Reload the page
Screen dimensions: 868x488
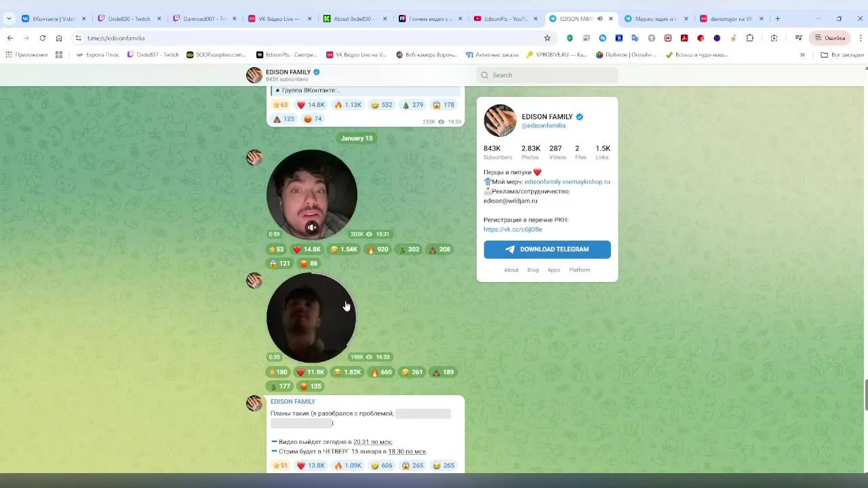(x=43, y=38)
